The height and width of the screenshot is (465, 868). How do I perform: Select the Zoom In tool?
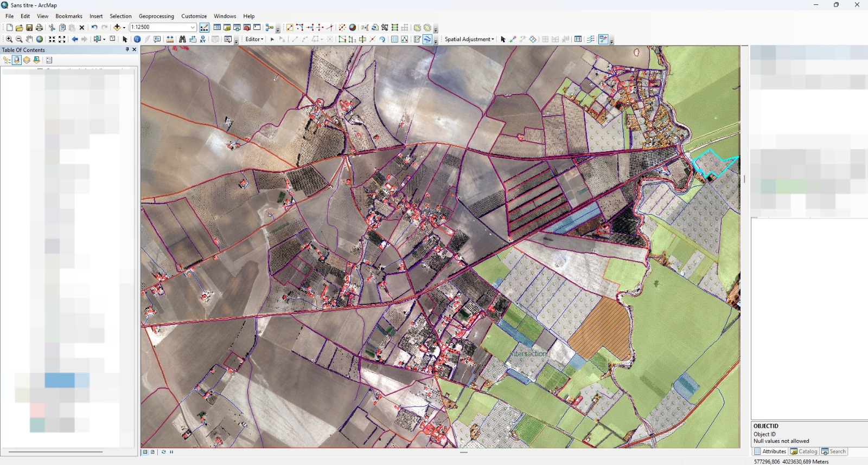(x=9, y=39)
